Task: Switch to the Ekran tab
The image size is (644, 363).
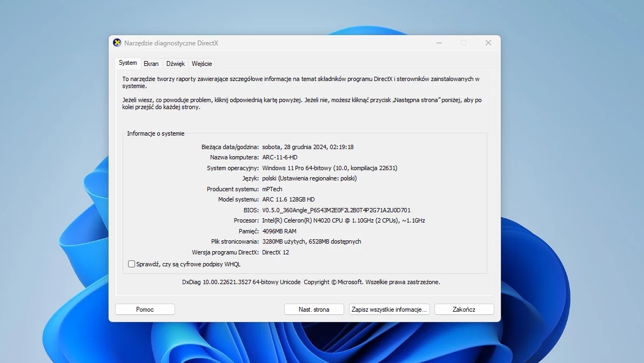Action: (x=151, y=63)
